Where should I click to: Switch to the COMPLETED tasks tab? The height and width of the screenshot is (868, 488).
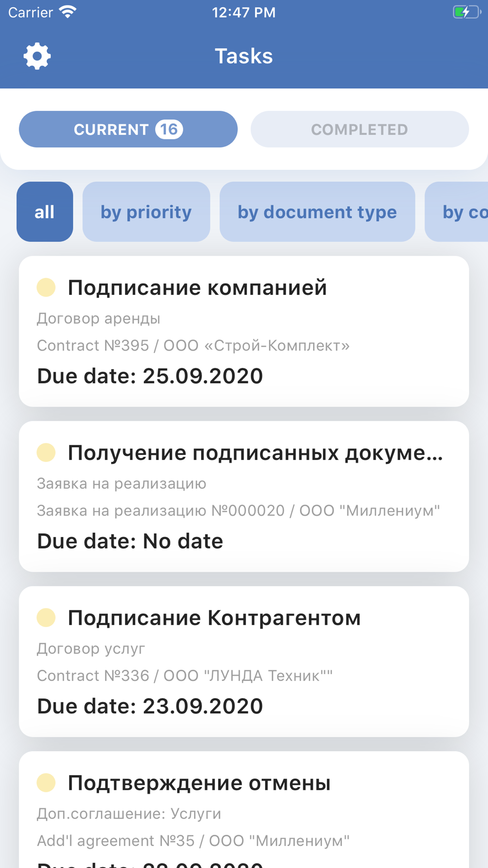click(360, 129)
